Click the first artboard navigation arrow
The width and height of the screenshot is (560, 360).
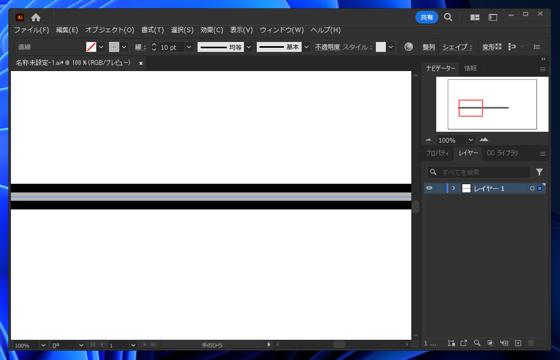[93, 345]
